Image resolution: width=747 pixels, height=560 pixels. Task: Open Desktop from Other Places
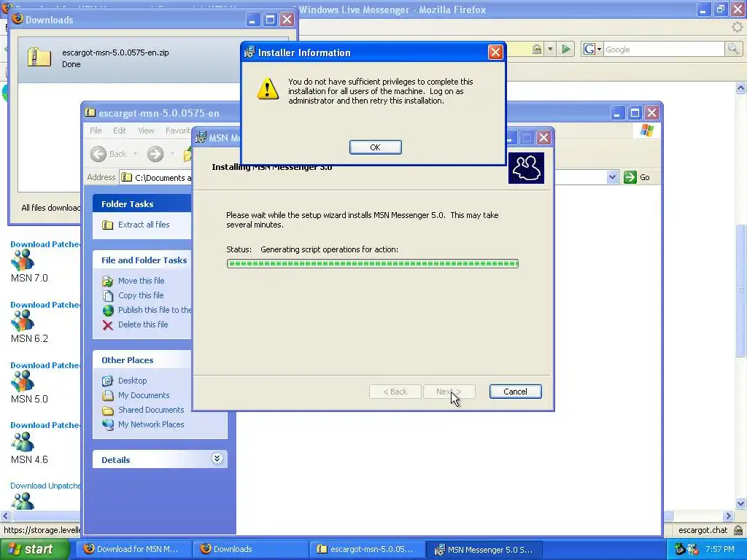[x=133, y=381]
